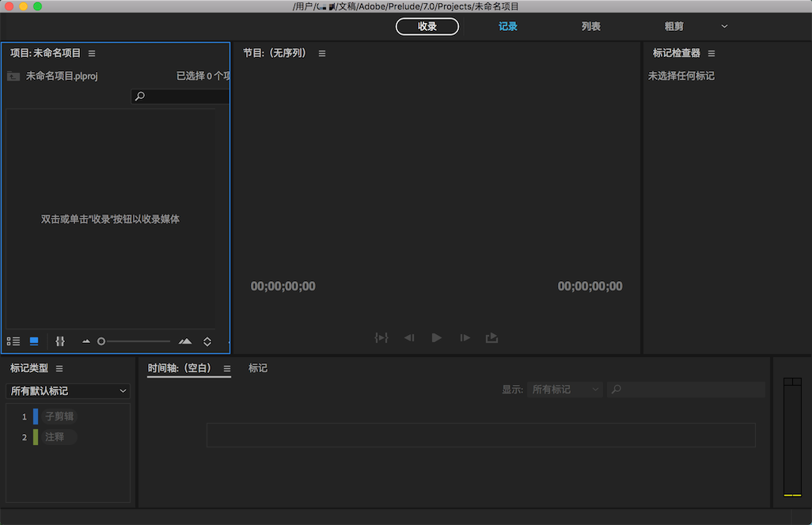
Task: Switch to the 粗剪 workspace
Action: click(674, 26)
